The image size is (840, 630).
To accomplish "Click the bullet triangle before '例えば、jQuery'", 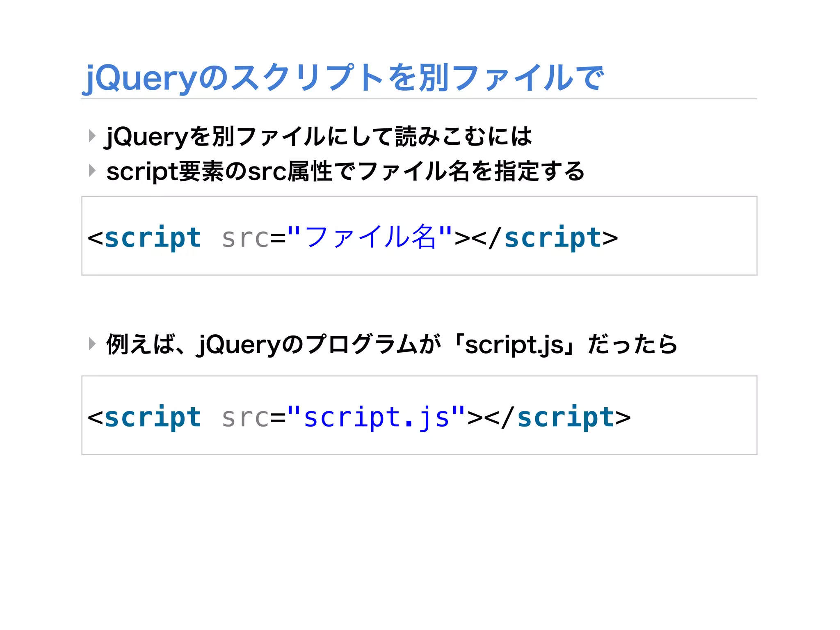I will [x=92, y=344].
